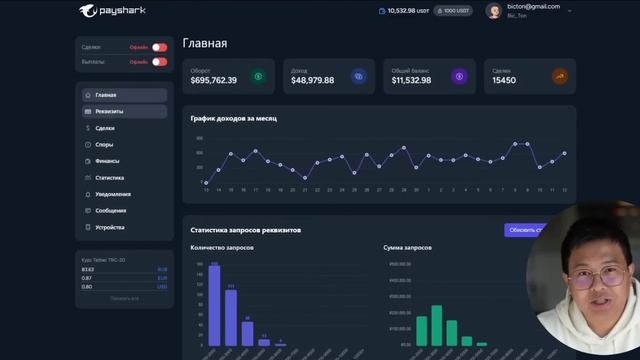Click the USD rate row 0.80
Viewport: 640px width, 360px height.
tap(124, 287)
